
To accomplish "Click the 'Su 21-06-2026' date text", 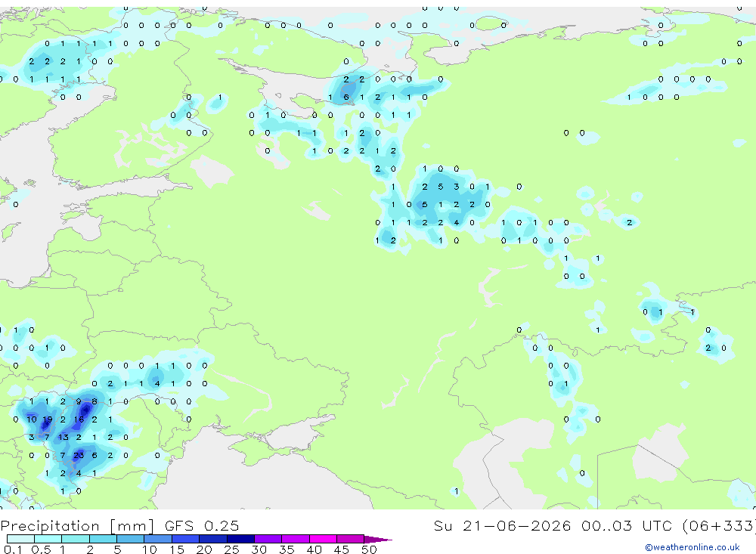I will pyautogui.click(x=502, y=525).
